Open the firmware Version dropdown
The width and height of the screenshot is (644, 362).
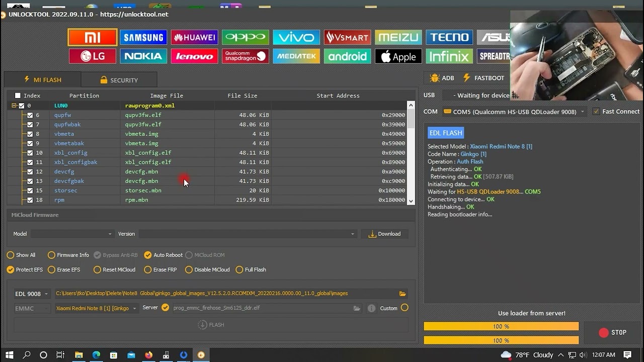coord(248,234)
